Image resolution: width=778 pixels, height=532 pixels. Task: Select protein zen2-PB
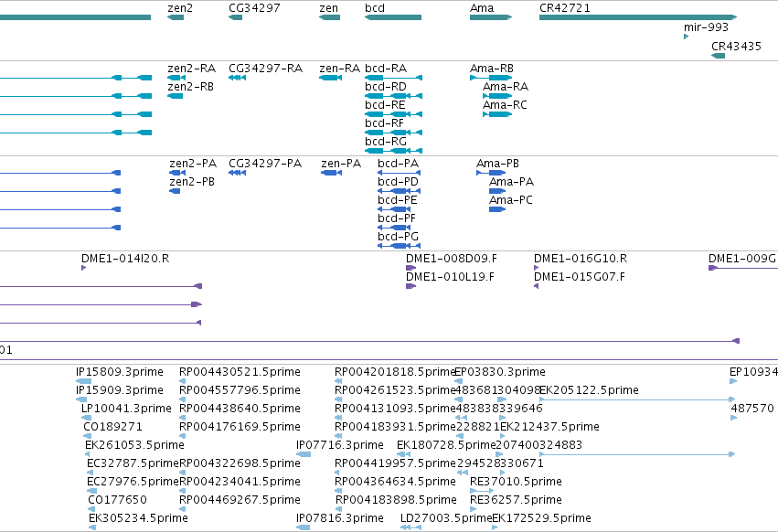[175, 191]
